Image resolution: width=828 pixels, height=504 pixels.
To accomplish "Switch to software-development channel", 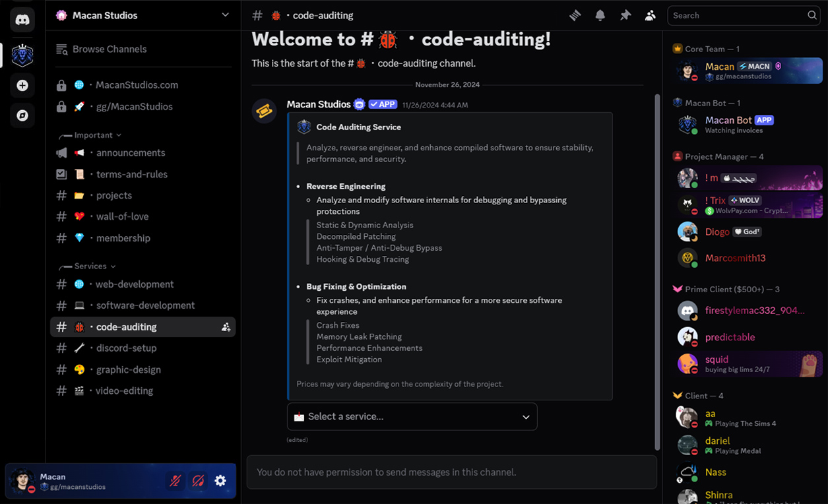I will pos(143,305).
